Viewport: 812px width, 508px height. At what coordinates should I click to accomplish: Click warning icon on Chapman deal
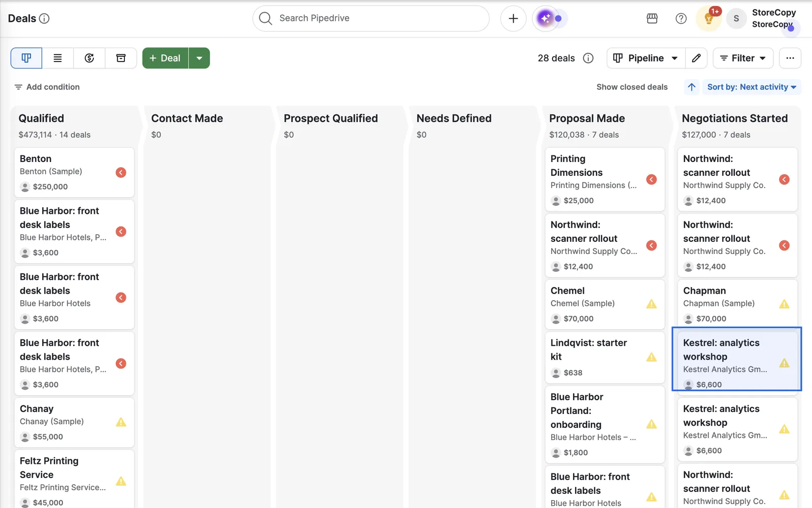tap(784, 304)
